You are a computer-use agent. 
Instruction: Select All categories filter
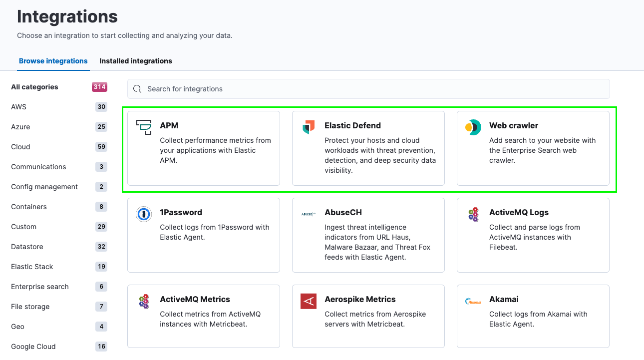pos(34,87)
